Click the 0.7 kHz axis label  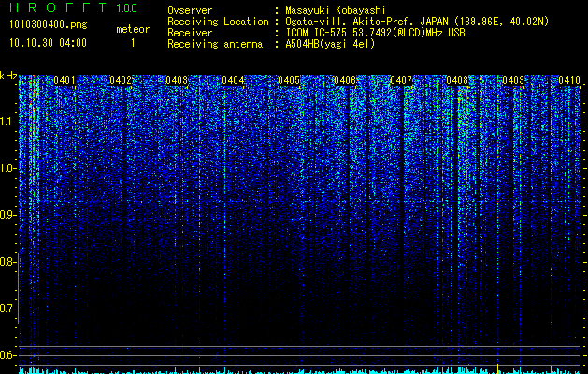pos(7,309)
